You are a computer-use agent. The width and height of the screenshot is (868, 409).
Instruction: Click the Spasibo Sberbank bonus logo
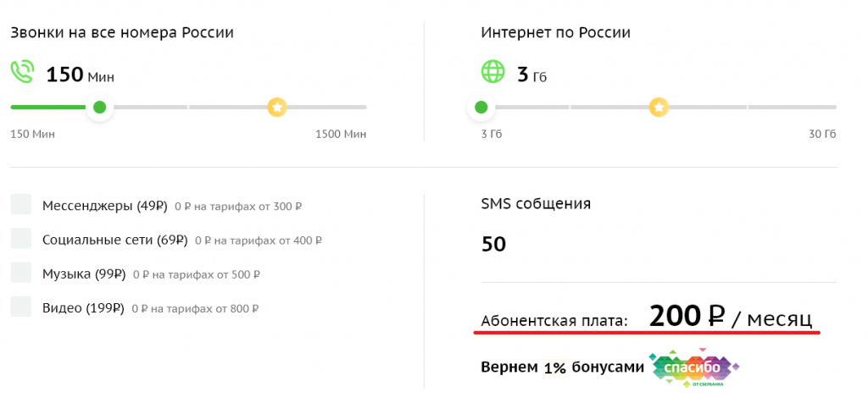tap(693, 369)
